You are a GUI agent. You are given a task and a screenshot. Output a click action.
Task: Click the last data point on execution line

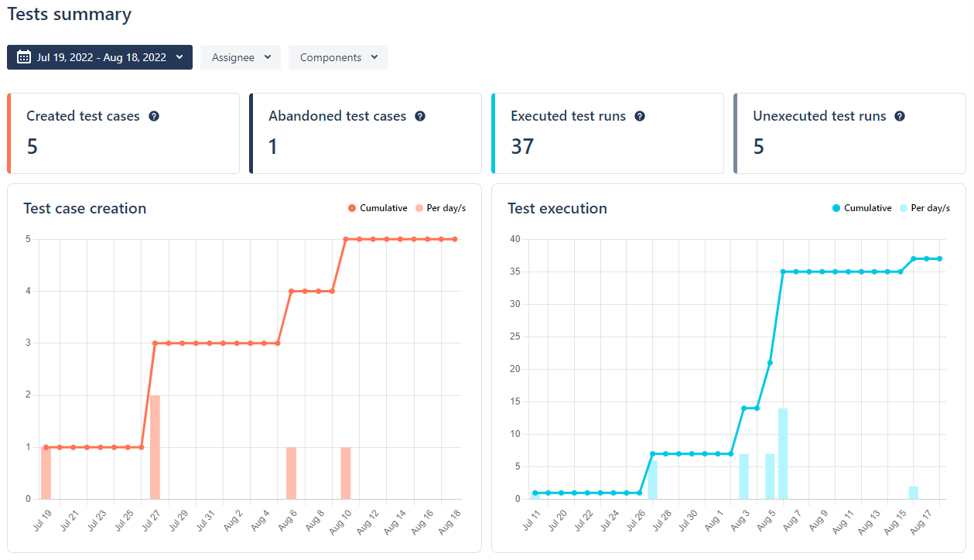[940, 258]
